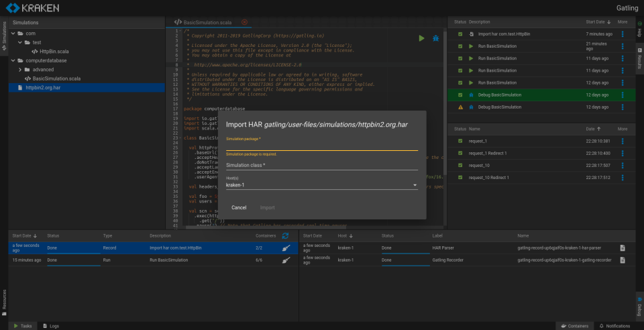This screenshot has width=644, height=330.
Task: Open More menu for Import har com.test.HttpBin
Action: [622, 34]
